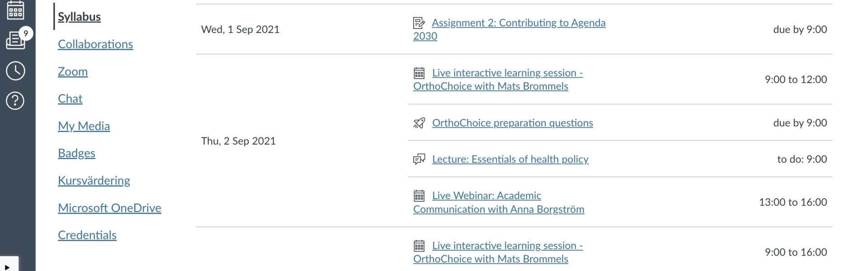Open the Calendar icon in global navigation
Viewport: 868px width, 271px height.
[15, 10]
